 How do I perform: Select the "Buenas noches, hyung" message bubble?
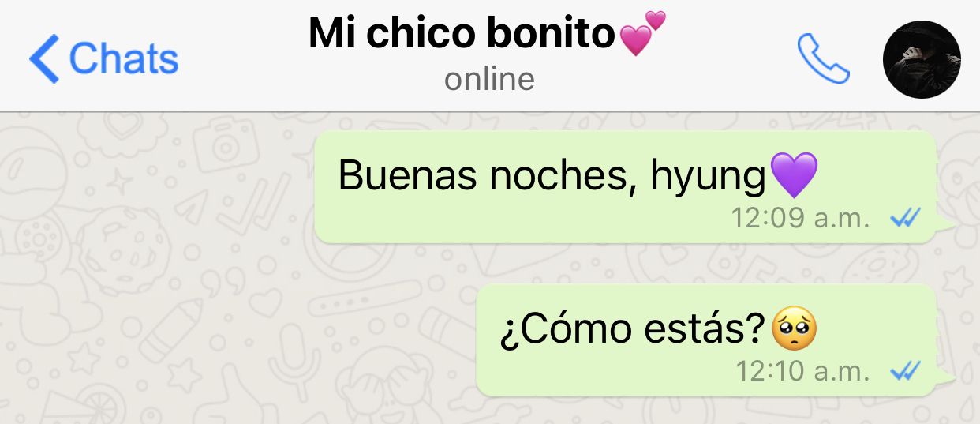[627, 187]
